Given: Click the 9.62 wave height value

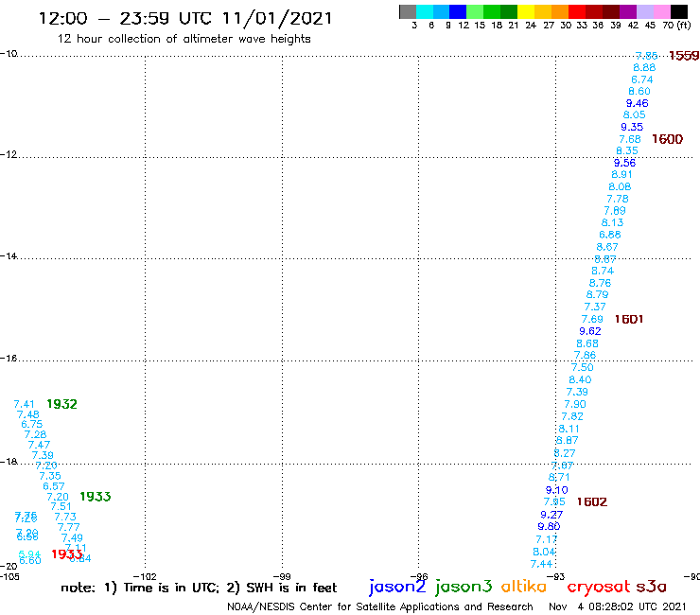Looking at the screenshot, I should pos(590,331).
